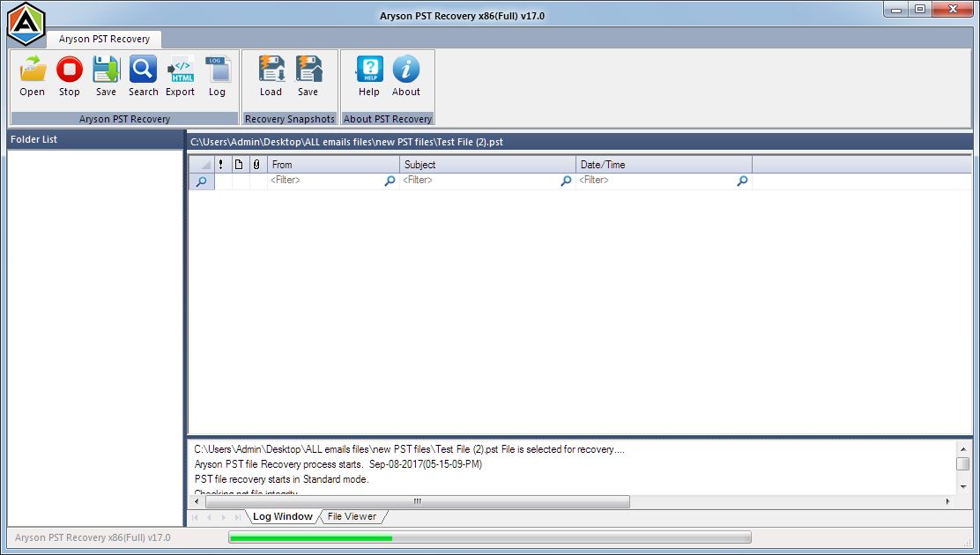The width and height of the screenshot is (980, 555).
Task: Click the Aryson logo application button
Action: point(26,24)
